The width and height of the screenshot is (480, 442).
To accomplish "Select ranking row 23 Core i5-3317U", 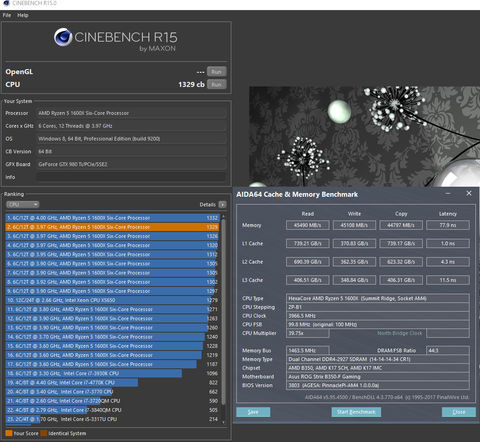I will tap(112, 419).
